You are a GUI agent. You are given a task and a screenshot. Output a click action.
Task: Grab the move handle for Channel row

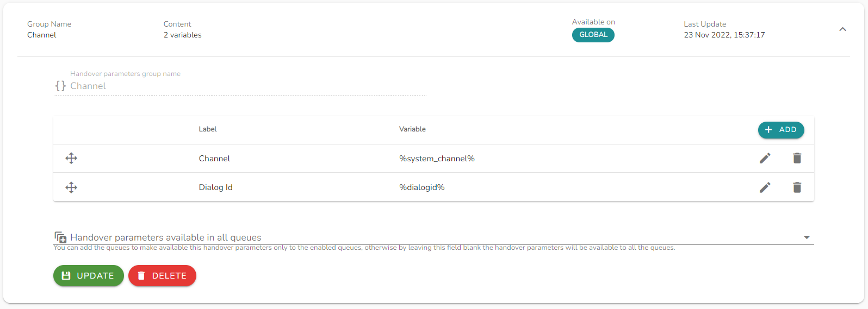click(71, 159)
